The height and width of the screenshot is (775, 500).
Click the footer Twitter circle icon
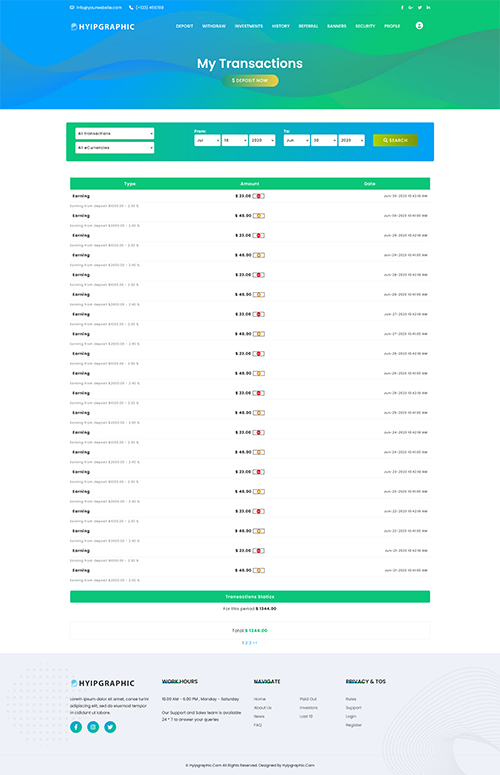[x=110, y=727]
